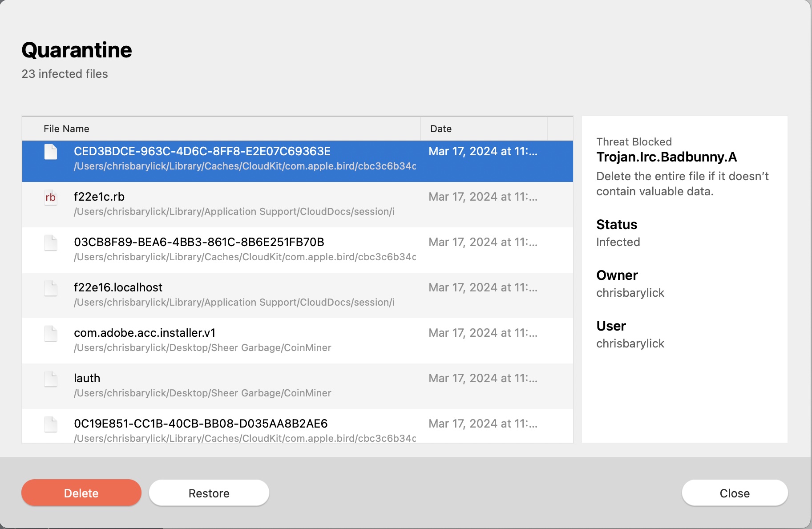Image resolution: width=812 pixels, height=529 pixels.
Task: Click the file icon beside 0C19E851 entry
Action: click(x=50, y=425)
